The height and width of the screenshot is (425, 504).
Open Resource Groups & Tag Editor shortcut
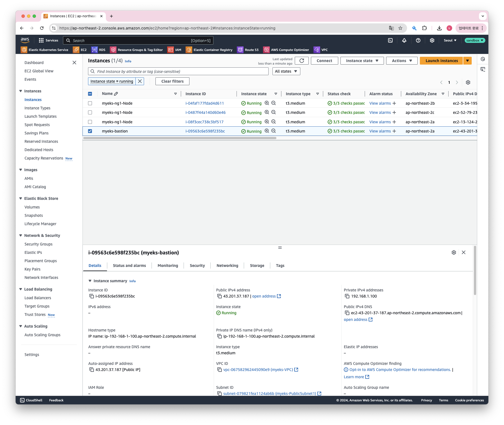coord(137,50)
